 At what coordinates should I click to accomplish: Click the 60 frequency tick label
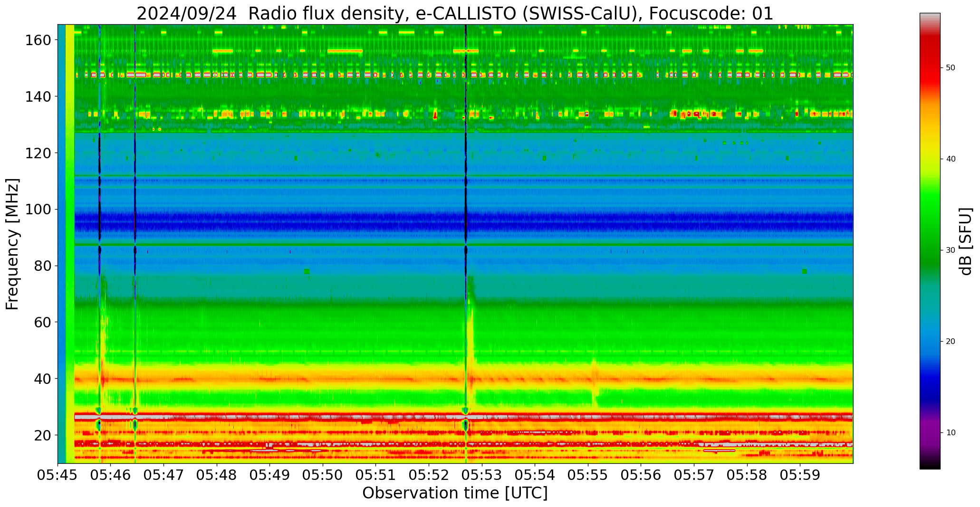coord(43,322)
